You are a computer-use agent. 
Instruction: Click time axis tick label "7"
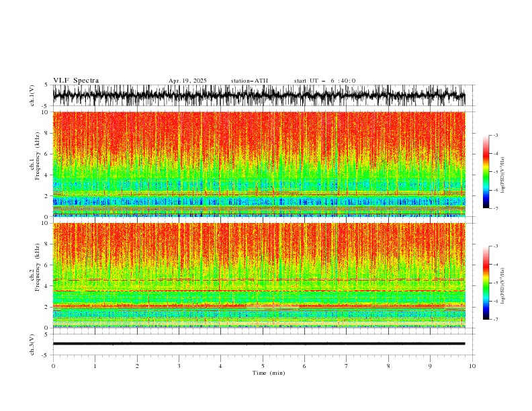pyautogui.click(x=347, y=366)
